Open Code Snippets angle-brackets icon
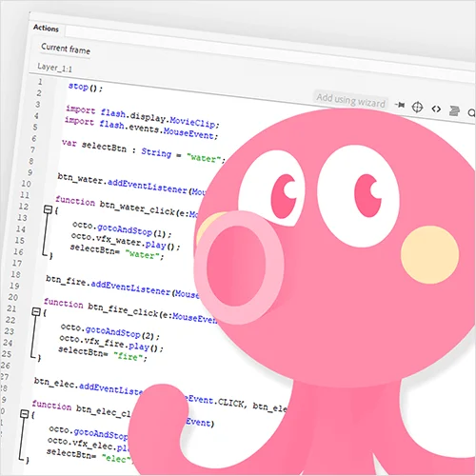This screenshot has width=476, height=476. 436,109
